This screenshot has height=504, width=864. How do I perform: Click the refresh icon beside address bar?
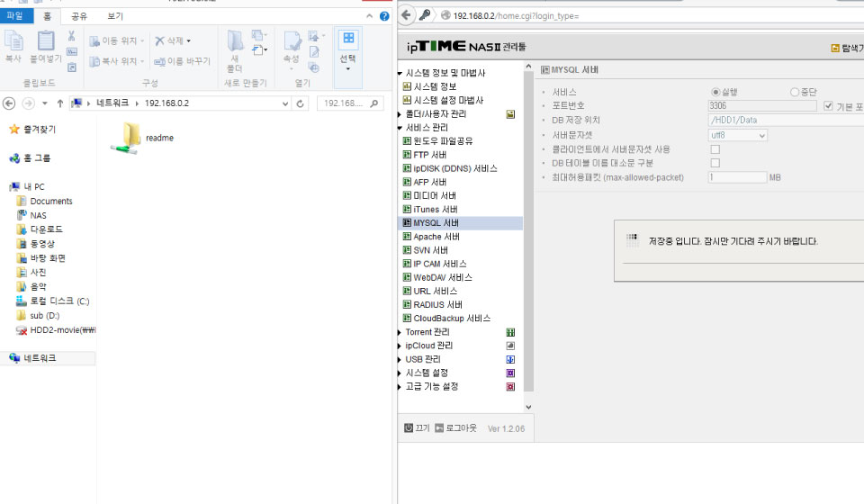tap(301, 103)
